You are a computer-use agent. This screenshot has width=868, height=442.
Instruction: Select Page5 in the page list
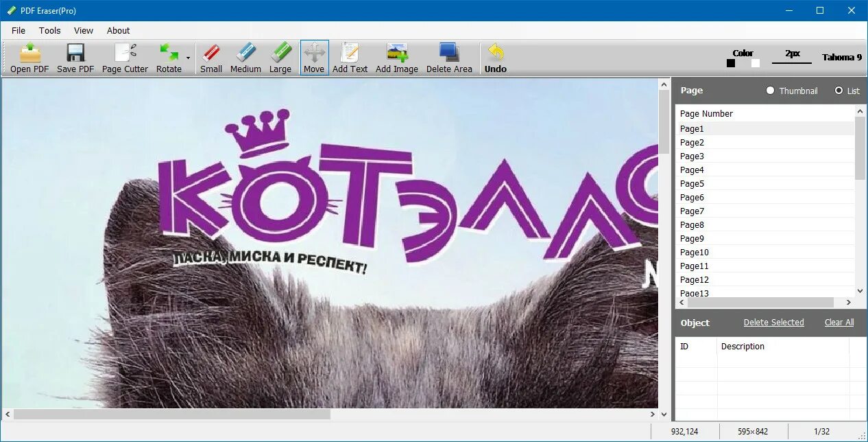click(x=765, y=183)
